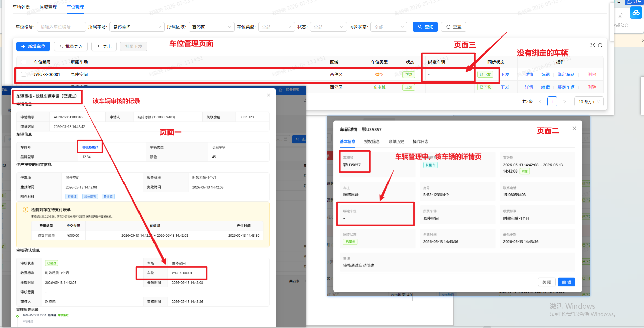Viewport: 644px width, 328px height.
Task: Switch to the 区域管理 tab
Action: click(x=48, y=7)
